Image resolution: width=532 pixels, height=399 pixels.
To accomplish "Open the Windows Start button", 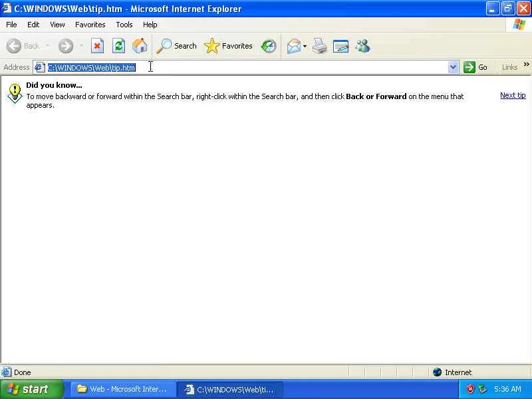I will (x=31, y=389).
